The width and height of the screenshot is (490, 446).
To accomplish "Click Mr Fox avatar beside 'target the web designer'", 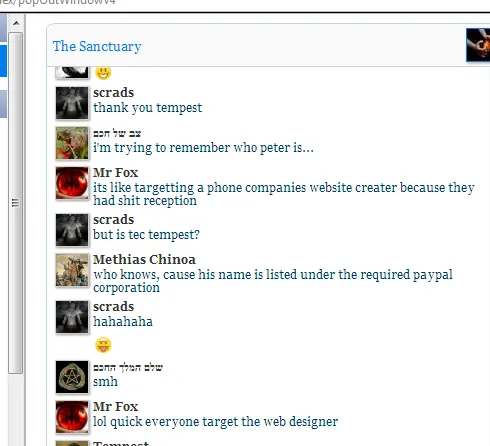I will [x=72, y=417].
